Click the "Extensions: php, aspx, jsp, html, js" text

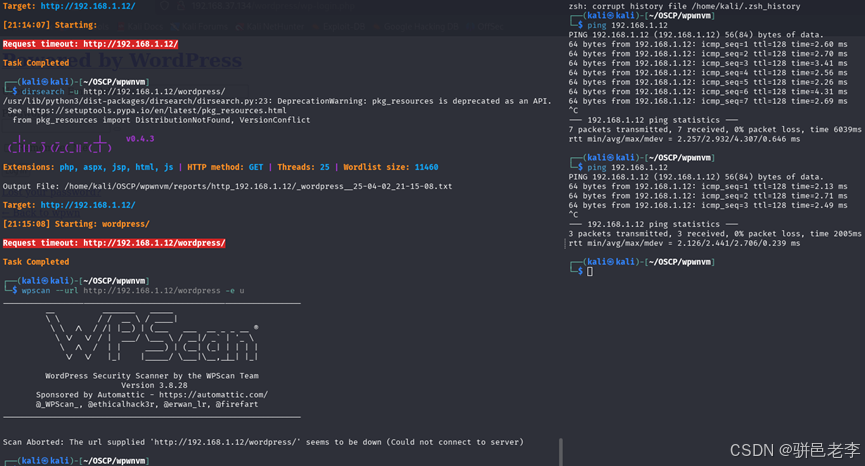click(88, 167)
